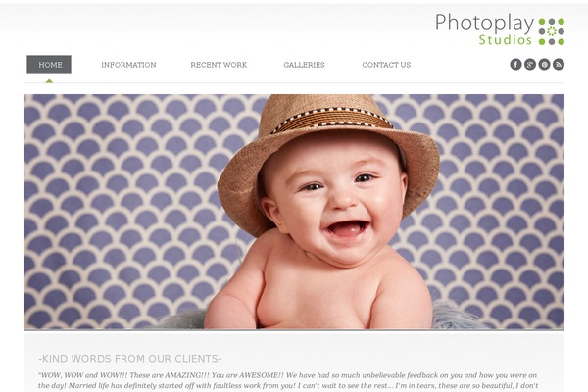The width and height of the screenshot is (588, 392).
Task: Go to the Recent Work page
Action: [x=219, y=65]
